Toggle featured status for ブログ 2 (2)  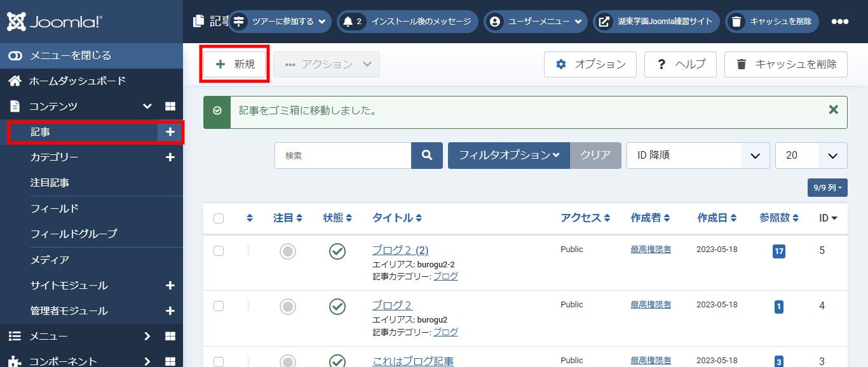point(288,251)
